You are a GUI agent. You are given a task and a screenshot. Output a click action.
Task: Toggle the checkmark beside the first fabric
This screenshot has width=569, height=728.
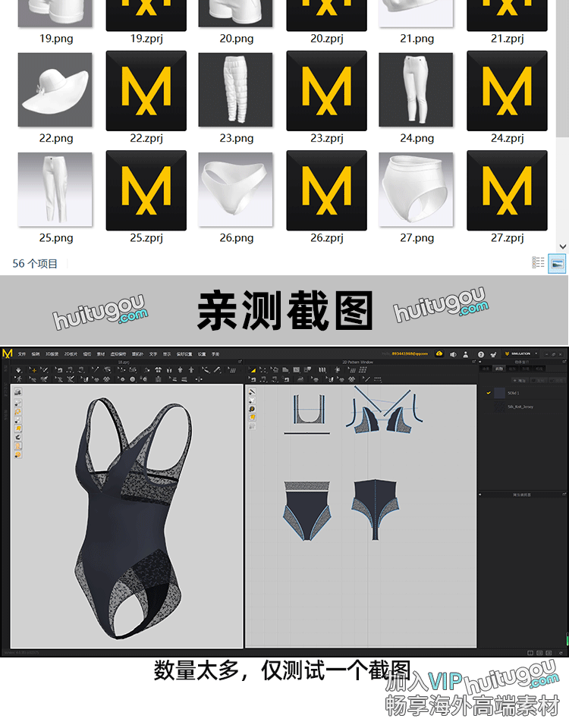[489, 393]
